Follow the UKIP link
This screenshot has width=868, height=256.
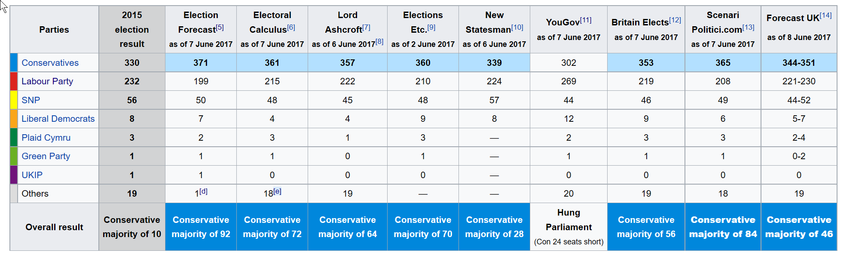[x=32, y=175]
